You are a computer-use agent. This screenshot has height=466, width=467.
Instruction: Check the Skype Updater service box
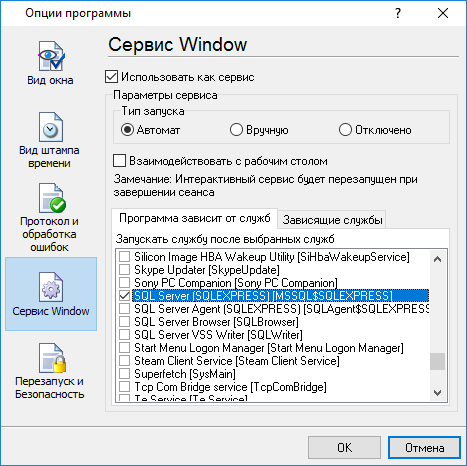(x=124, y=270)
